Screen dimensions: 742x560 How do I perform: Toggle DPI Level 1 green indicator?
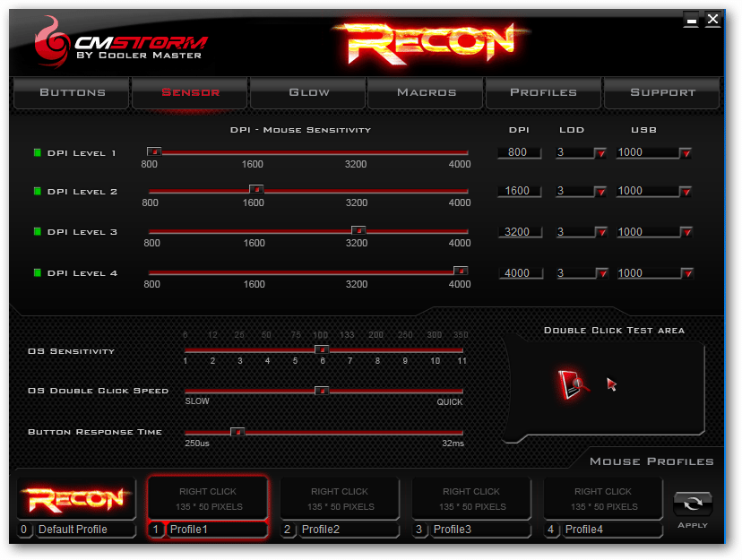38,153
